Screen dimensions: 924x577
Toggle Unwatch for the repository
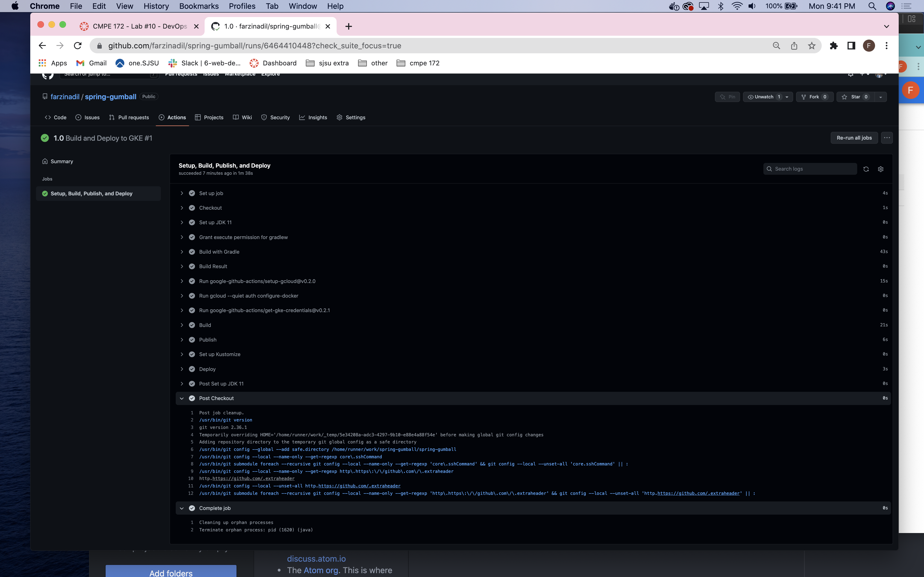[x=764, y=97]
